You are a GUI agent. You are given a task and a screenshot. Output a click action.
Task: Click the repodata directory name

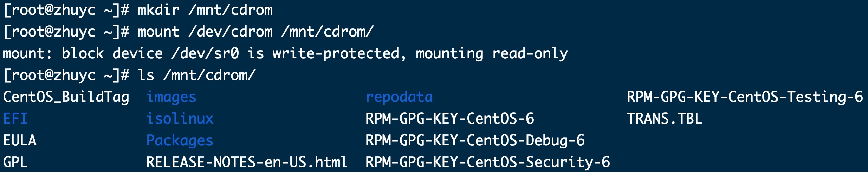pyautogui.click(x=399, y=97)
